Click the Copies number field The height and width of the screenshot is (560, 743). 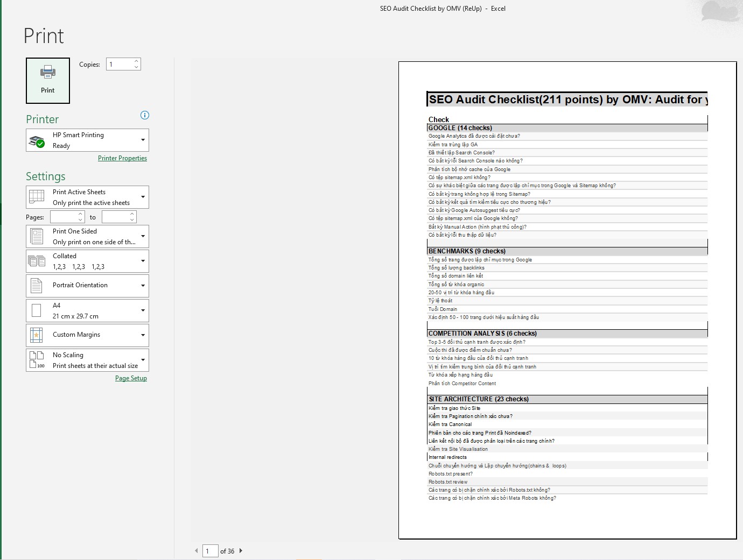[120, 65]
